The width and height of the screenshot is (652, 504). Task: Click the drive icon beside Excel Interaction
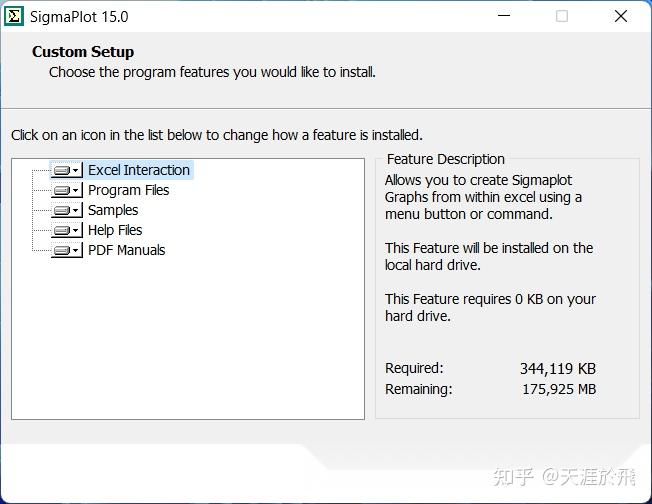pos(63,171)
